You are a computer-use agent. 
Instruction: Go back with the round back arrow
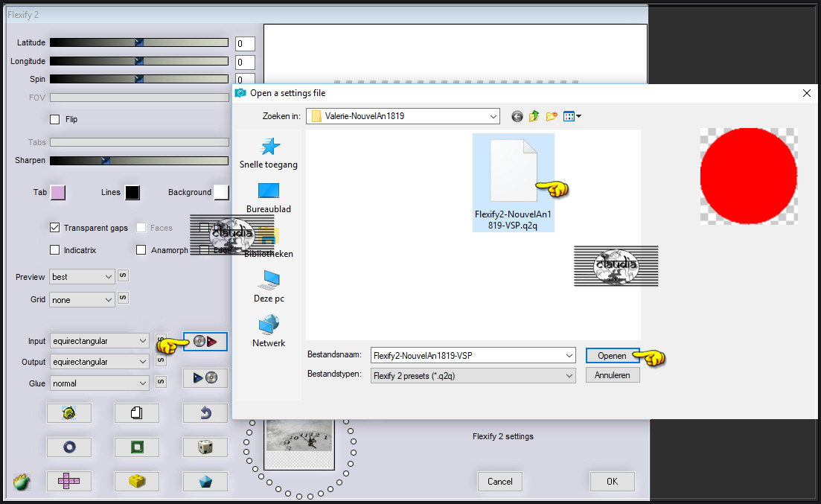[x=517, y=116]
